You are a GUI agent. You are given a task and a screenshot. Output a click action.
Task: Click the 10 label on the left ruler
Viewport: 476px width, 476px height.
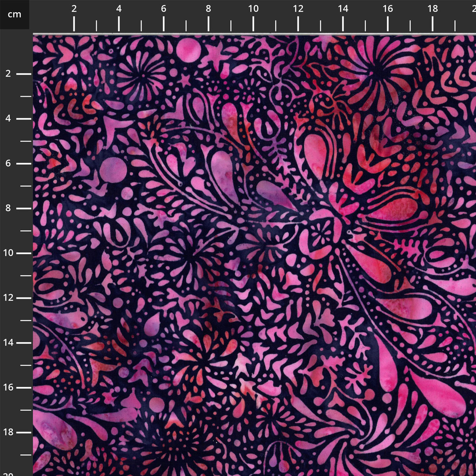[x=8, y=253]
